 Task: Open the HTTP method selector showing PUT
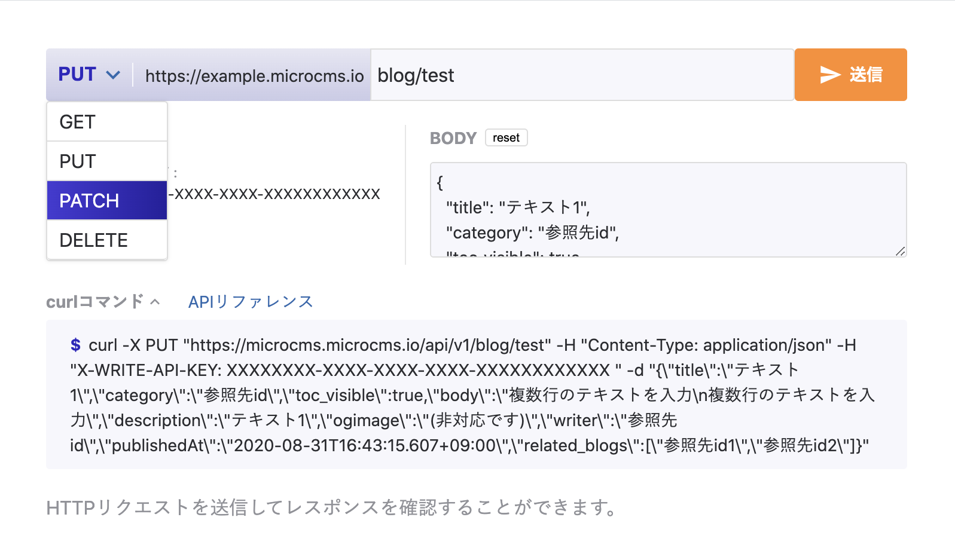89,75
